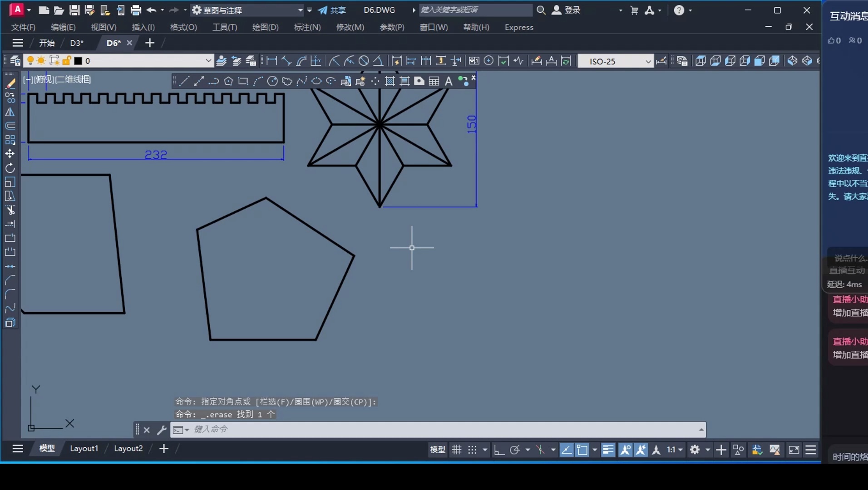Select the multiline Text tool
The image size is (868, 490).
(449, 81)
